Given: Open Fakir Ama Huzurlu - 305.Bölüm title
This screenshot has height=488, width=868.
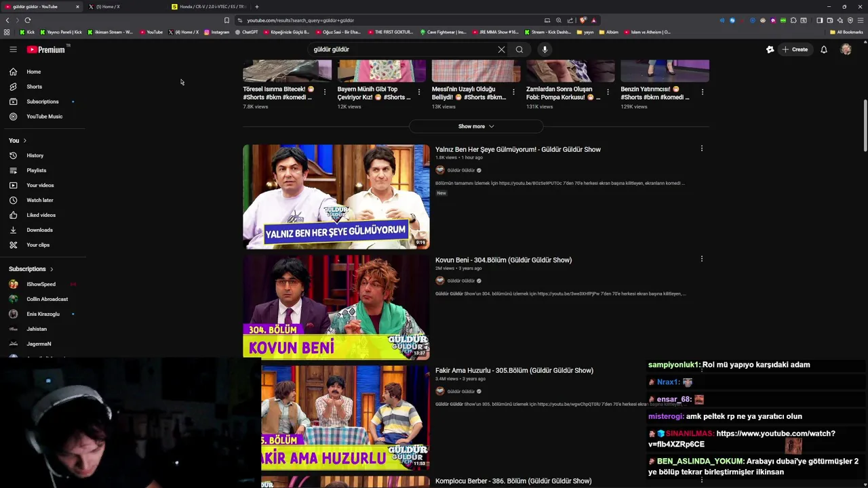Looking at the screenshot, I should pyautogui.click(x=514, y=371).
